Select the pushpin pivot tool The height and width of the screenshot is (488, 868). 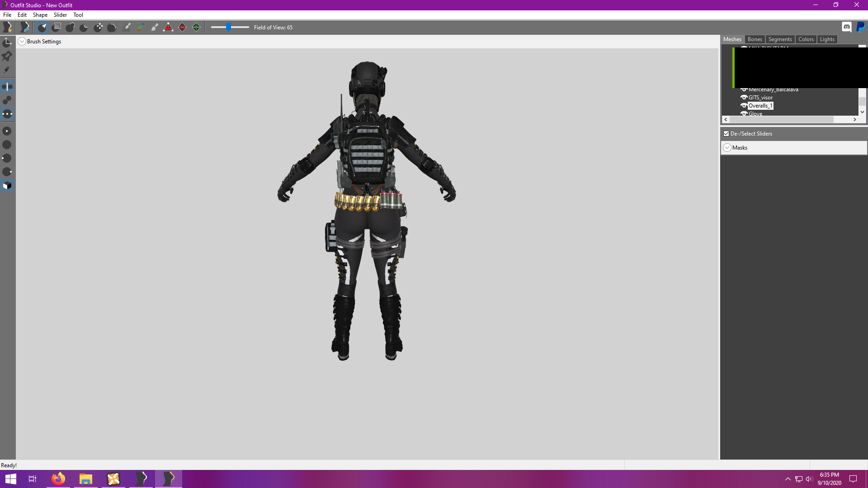[x=7, y=56]
